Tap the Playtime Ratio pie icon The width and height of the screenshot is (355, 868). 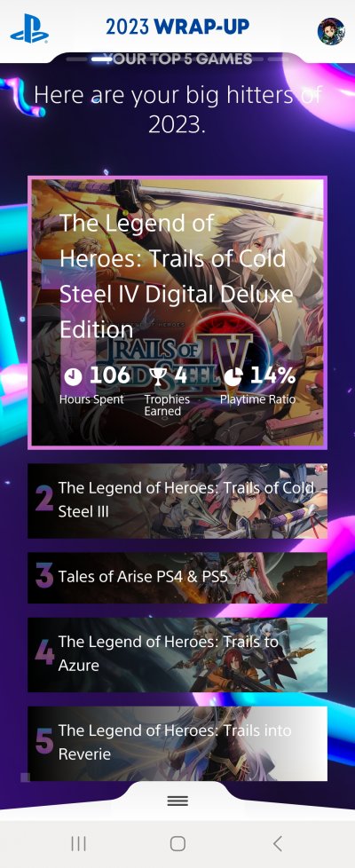pos(233,376)
